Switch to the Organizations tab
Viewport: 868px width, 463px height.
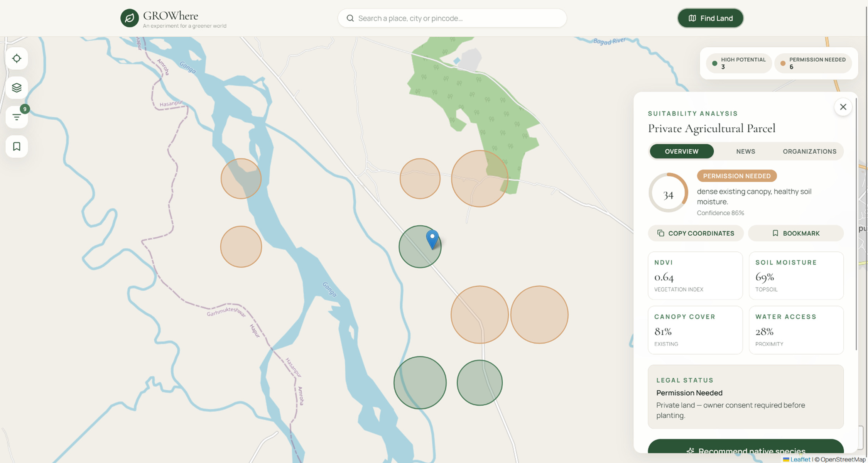[809, 151]
